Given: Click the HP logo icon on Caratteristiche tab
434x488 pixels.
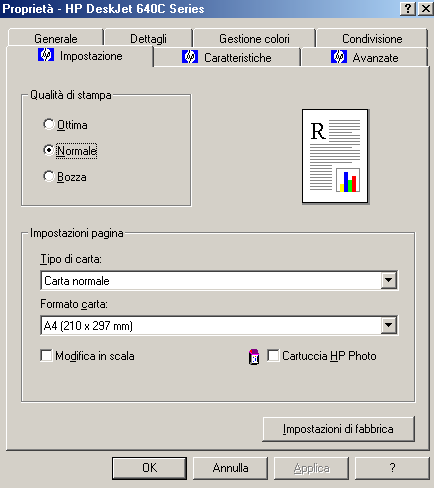Looking at the screenshot, I should [x=190, y=57].
